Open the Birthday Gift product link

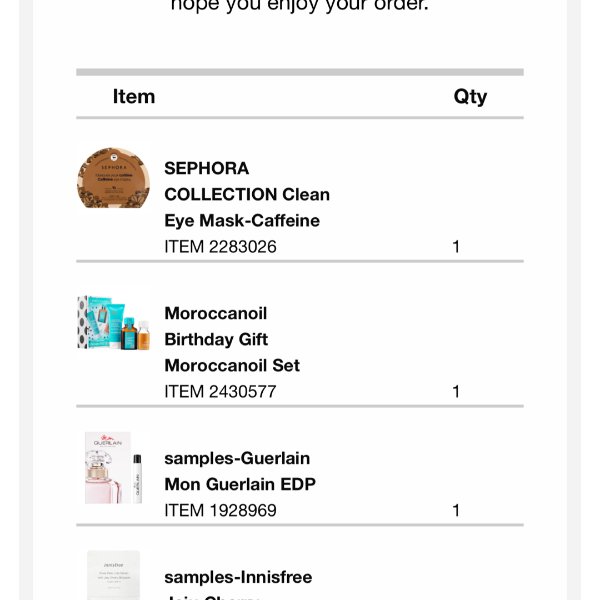click(x=216, y=339)
